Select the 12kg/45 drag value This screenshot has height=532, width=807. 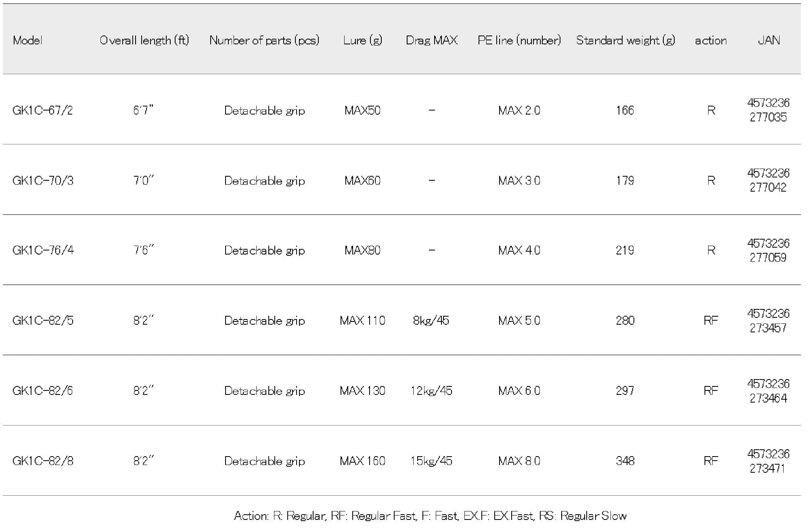click(431, 390)
